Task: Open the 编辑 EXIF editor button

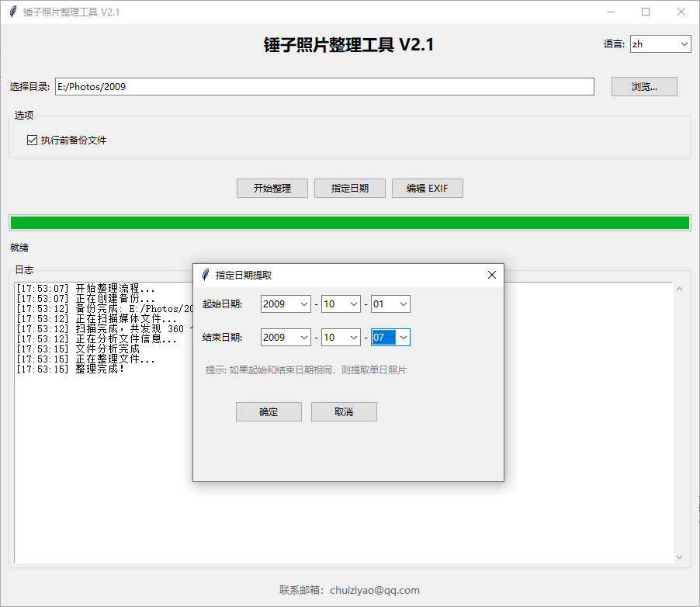Action: point(427,188)
